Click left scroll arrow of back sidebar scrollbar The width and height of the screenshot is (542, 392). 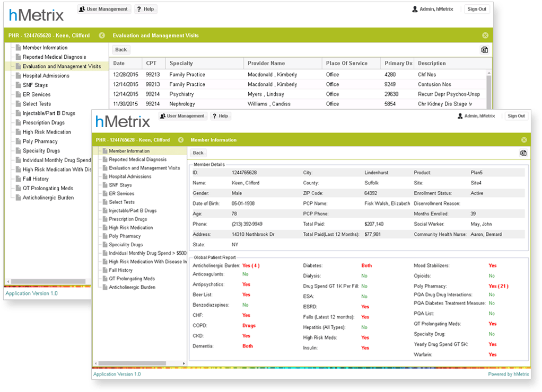click(x=8, y=281)
